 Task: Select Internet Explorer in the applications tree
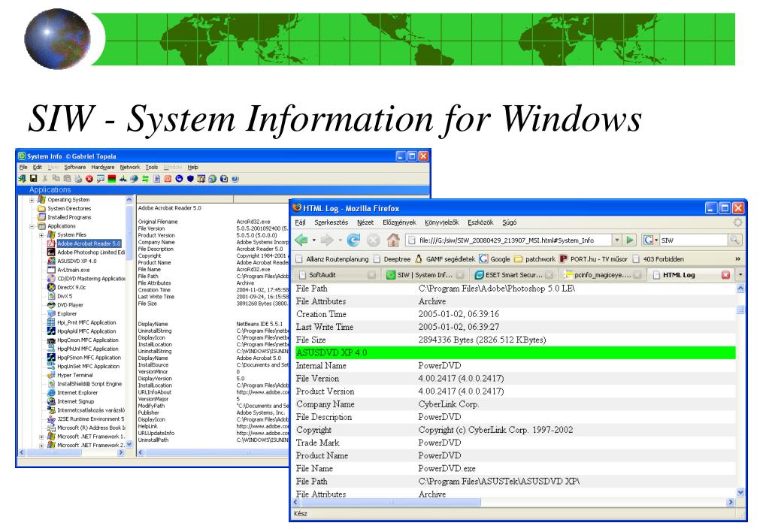[77, 393]
